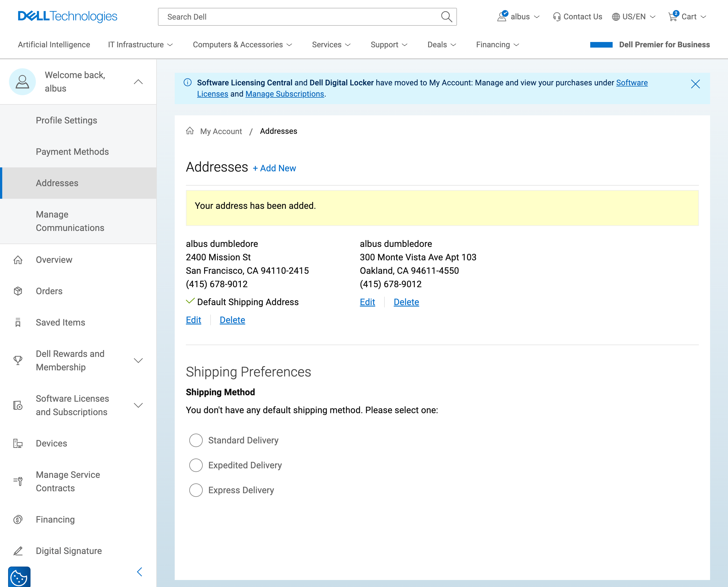Delete the Oakland address

[406, 302]
